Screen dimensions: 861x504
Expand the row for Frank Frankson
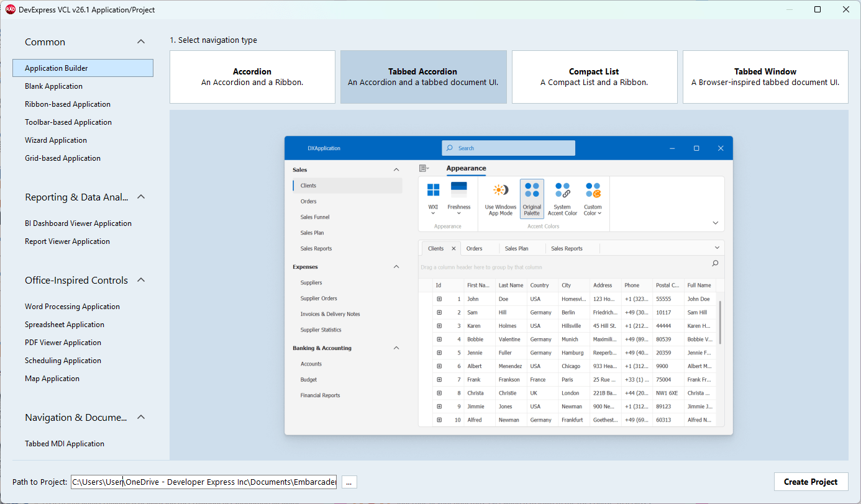439,379
